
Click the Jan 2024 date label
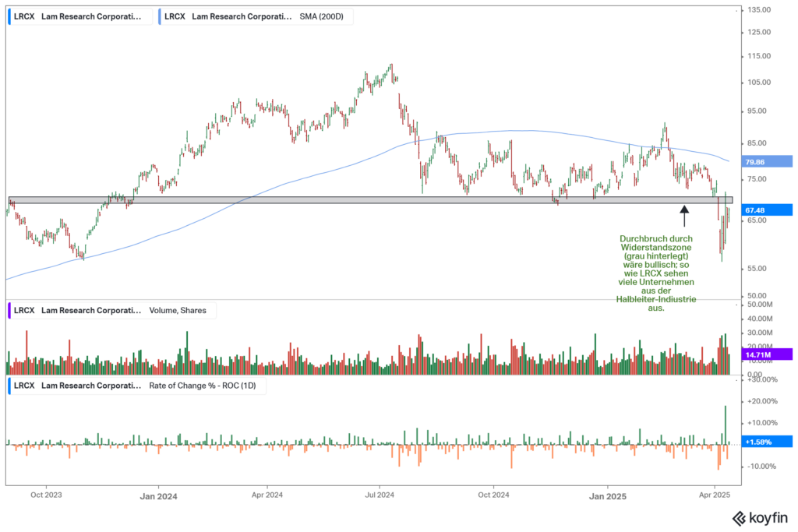click(158, 496)
